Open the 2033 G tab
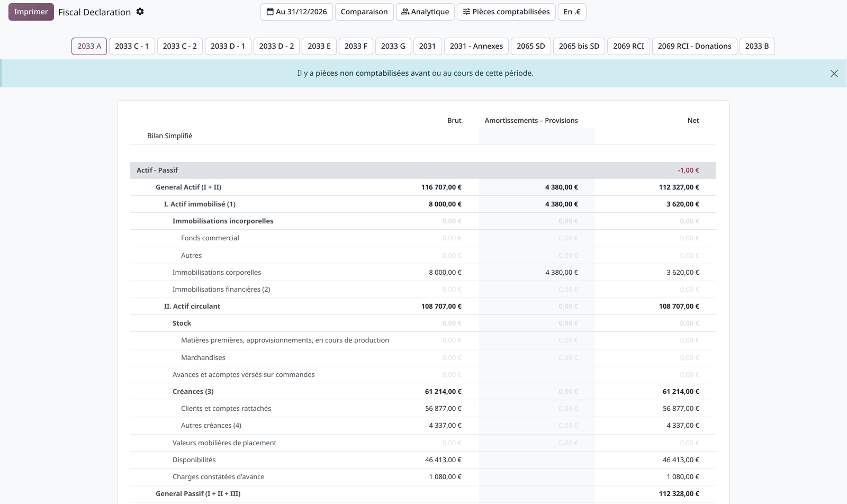 (393, 46)
